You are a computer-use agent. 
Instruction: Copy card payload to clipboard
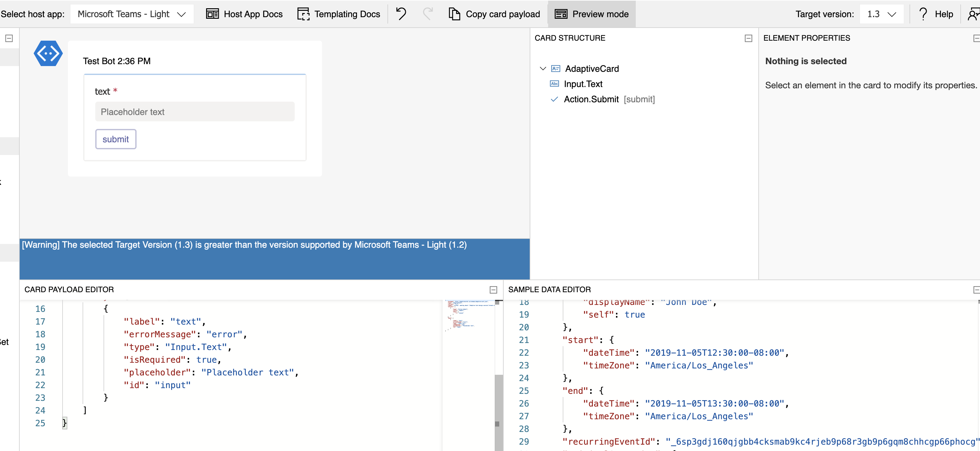pyautogui.click(x=494, y=14)
